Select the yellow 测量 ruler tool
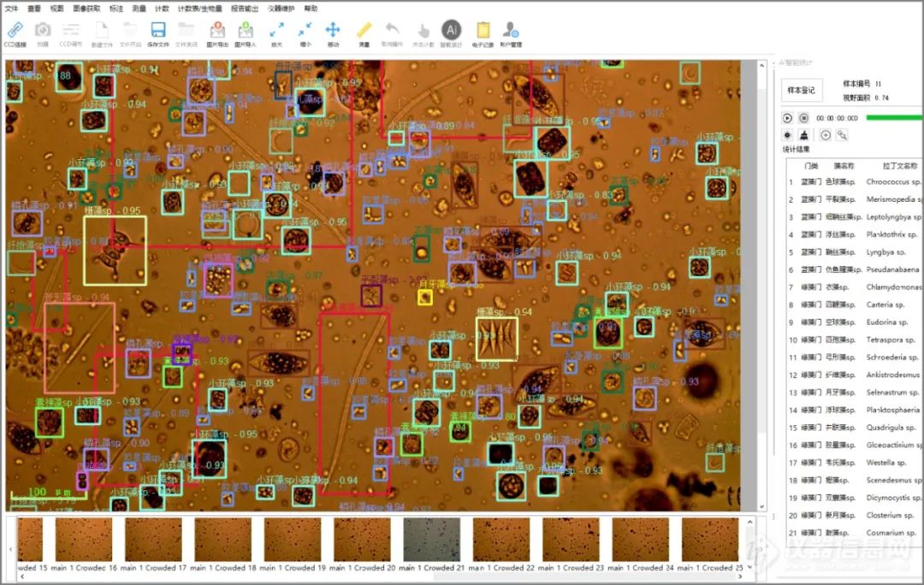Image resolution: width=924 pixels, height=585 pixels. (364, 29)
